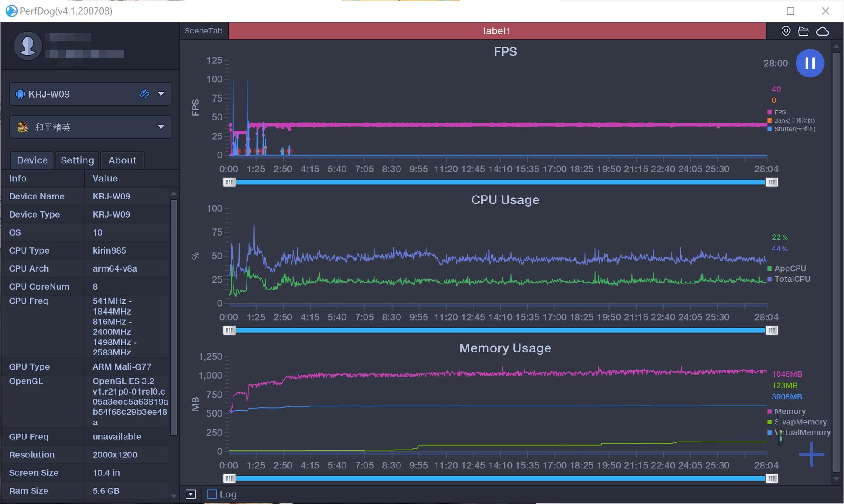Click the PerfDog logo in title bar
This screenshot has width=844, height=504.
11,11
